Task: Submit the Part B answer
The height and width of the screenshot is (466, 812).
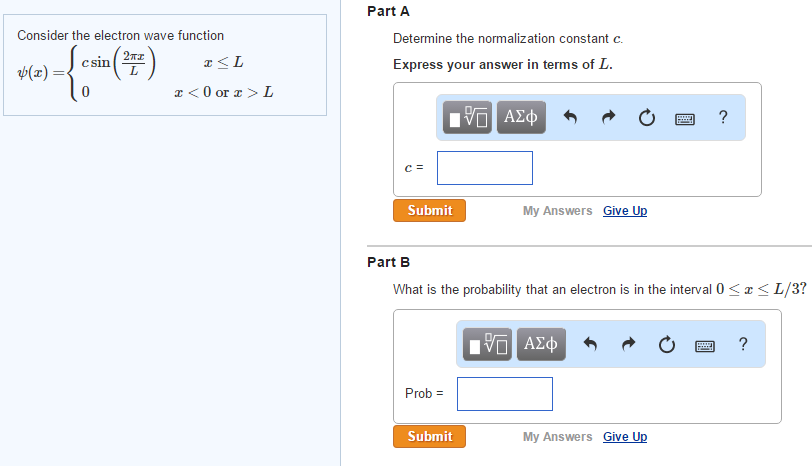Action: (x=430, y=437)
